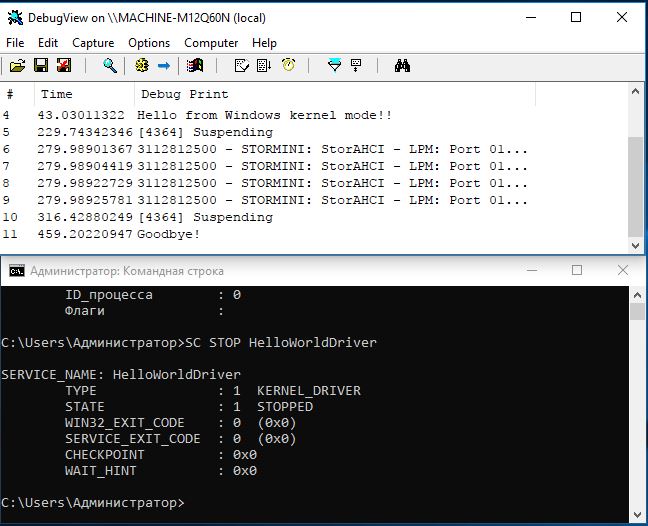
Task: Open Find with the binoculars icon
Action: 402,65
